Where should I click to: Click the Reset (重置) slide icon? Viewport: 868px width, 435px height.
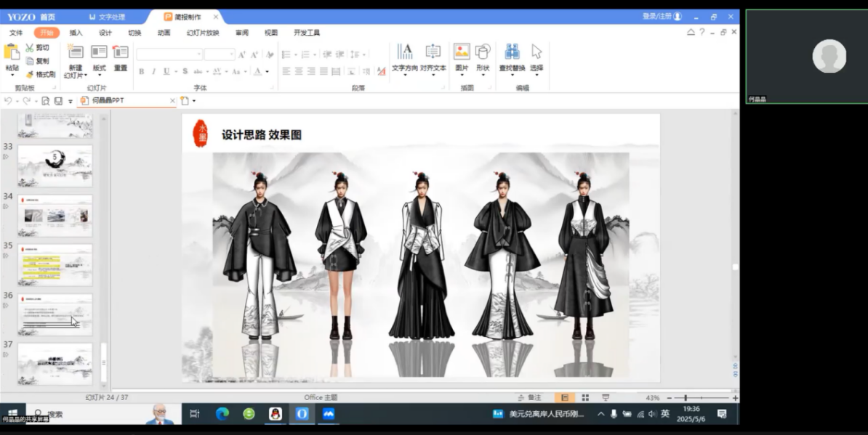pyautogui.click(x=121, y=52)
